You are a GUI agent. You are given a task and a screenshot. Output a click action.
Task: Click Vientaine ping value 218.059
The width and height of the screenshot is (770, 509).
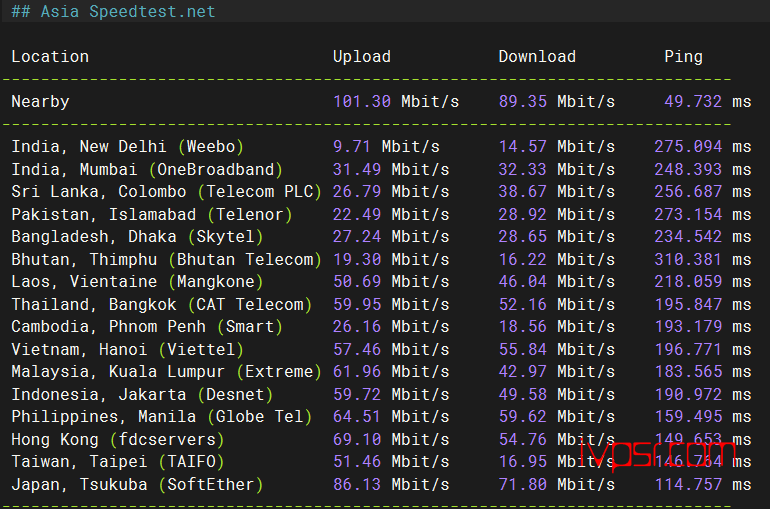(688, 281)
